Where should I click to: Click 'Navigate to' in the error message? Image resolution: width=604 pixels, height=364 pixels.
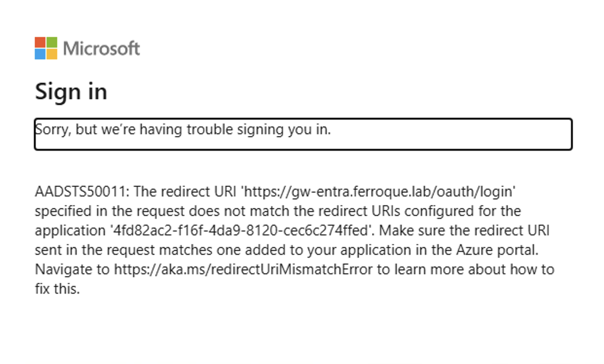pyautogui.click(x=72, y=269)
